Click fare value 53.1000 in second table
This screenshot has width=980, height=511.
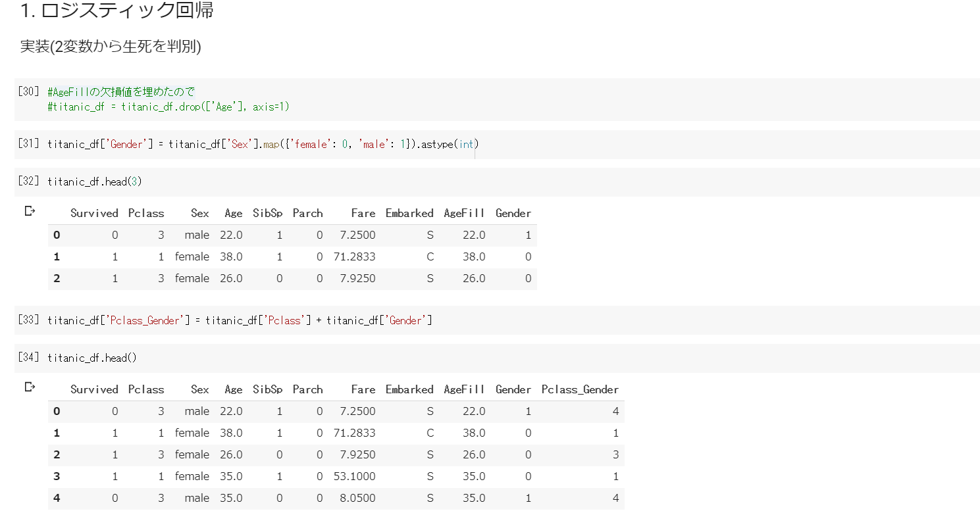click(x=355, y=476)
